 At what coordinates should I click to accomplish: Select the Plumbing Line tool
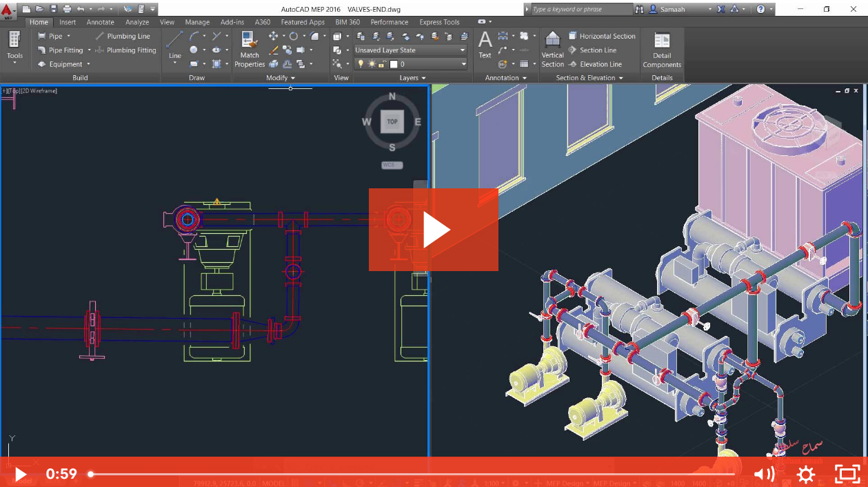pos(122,36)
